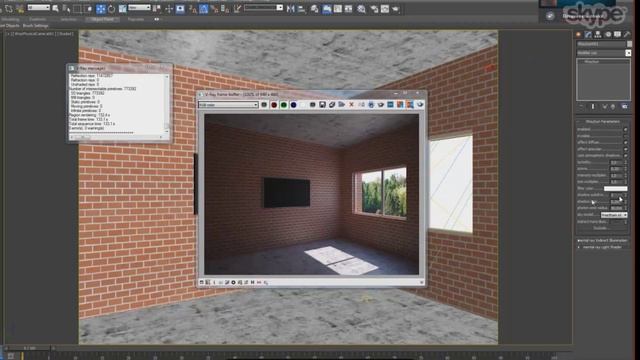Click the first icon in frame buffer bottom bar
This screenshot has width=640, height=360.
coord(202,282)
